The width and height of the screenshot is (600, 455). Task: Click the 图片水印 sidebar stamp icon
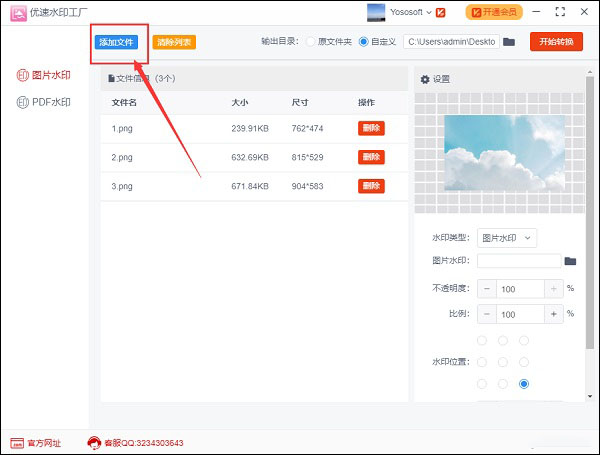[x=23, y=75]
